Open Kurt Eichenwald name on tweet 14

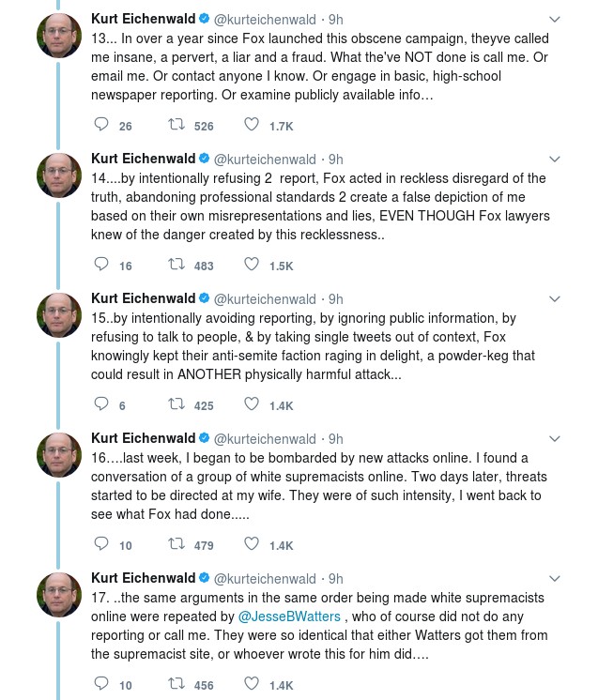pyautogui.click(x=143, y=160)
